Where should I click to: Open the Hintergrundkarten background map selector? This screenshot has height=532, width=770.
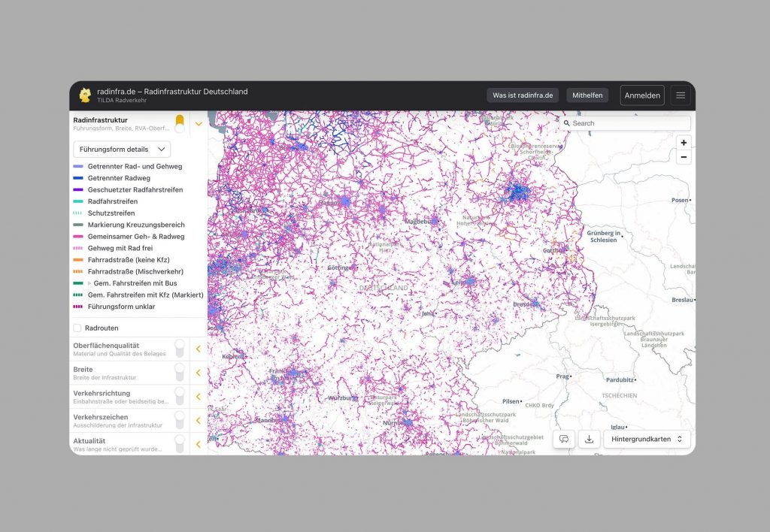(647, 439)
